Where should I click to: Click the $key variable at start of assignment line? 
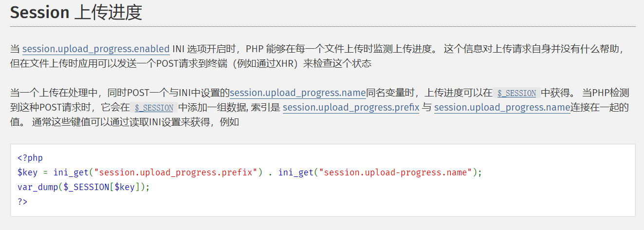[x=26, y=172]
